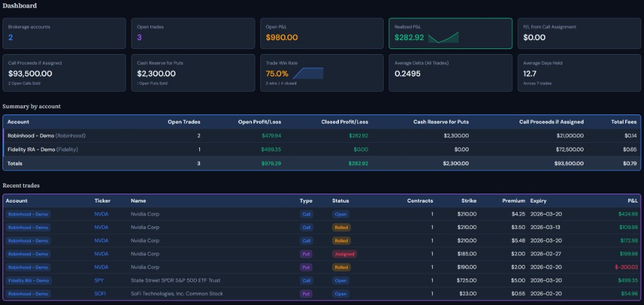644x305 pixels.
Task: Sort Recent trades by the Expiry column header
Action: tap(538, 201)
